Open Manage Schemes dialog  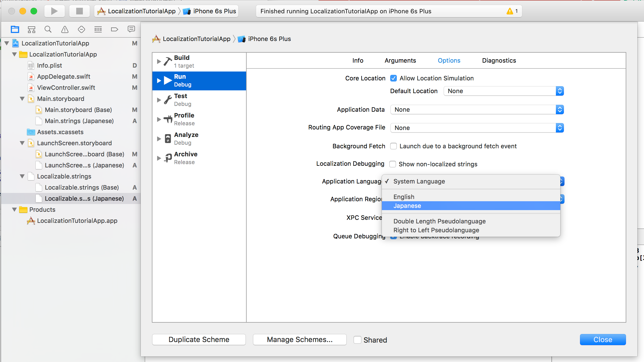click(x=300, y=340)
